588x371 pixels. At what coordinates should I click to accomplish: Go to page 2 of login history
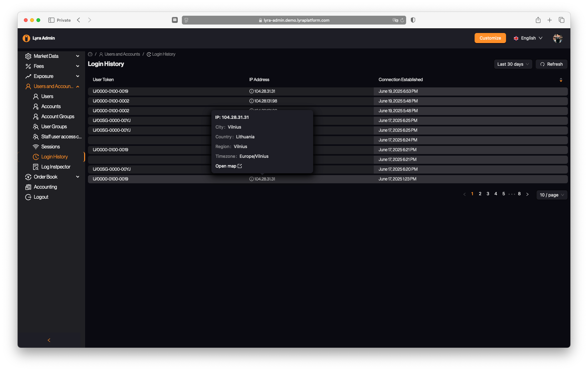[x=480, y=194]
